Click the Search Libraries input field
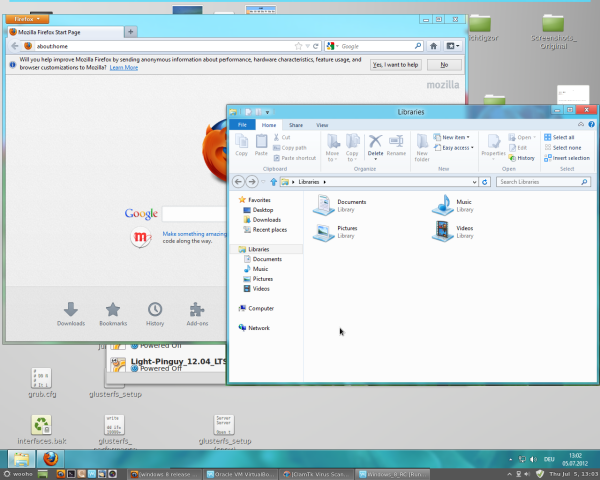The width and height of the screenshot is (600, 480). pyautogui.click(x=542, y=182)
